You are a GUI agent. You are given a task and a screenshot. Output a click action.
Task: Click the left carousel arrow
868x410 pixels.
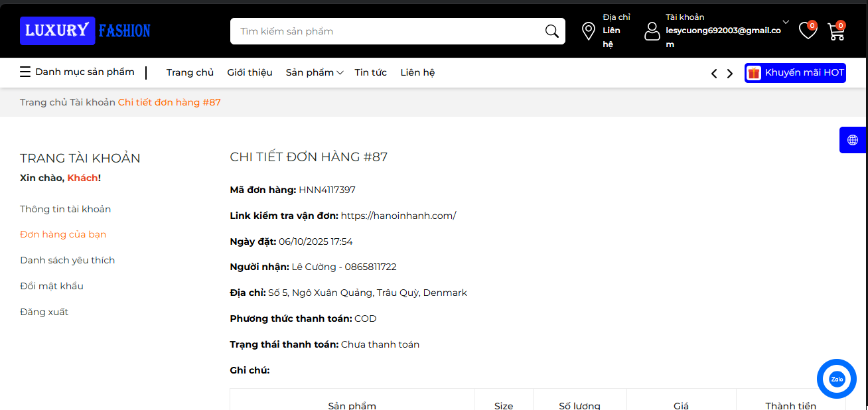(713, 73)
